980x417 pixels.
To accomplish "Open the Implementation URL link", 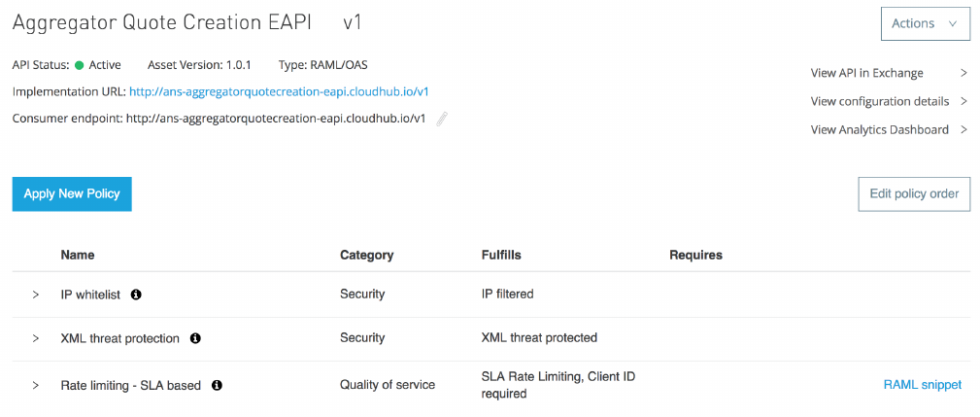I will pos(279,91).
